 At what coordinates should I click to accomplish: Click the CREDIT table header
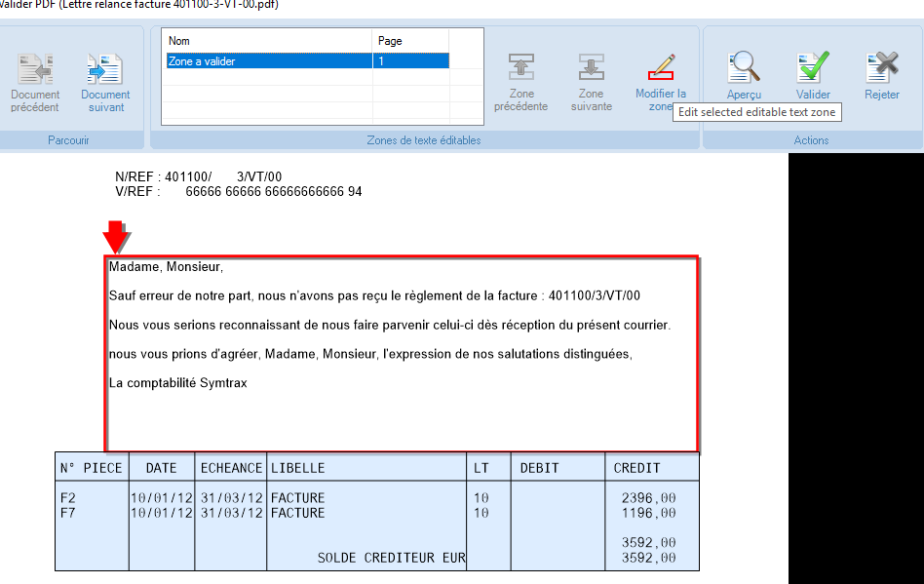coord(637,468)
